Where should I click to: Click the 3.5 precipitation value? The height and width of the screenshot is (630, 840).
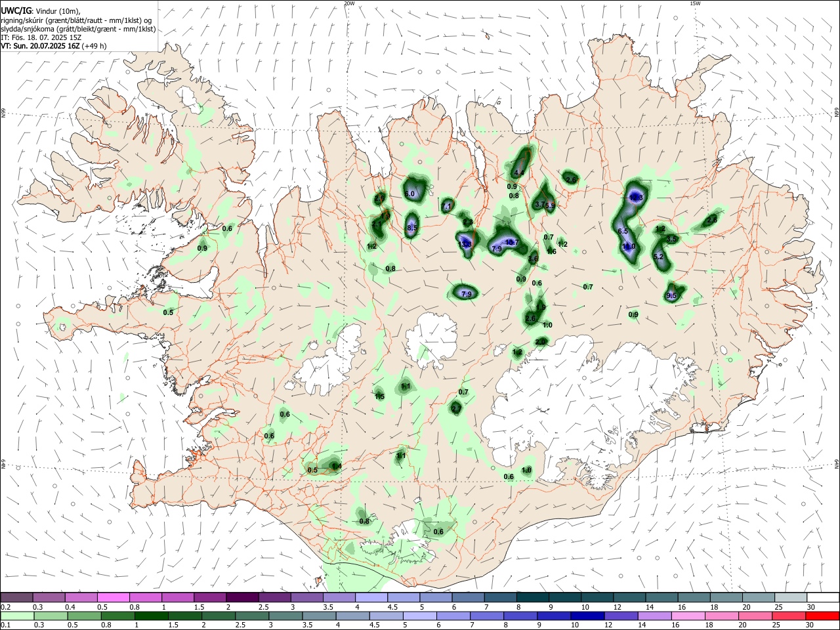(671, 240)
